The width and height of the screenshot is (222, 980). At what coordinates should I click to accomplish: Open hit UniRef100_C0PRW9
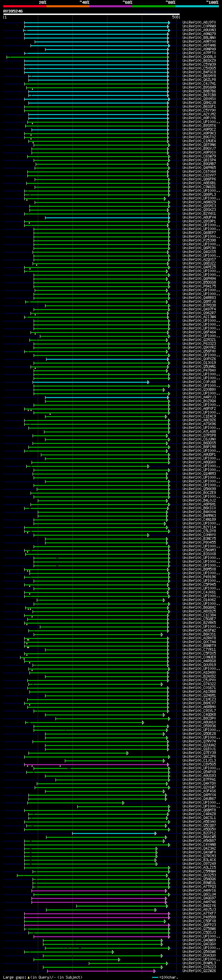pos(199,26)
